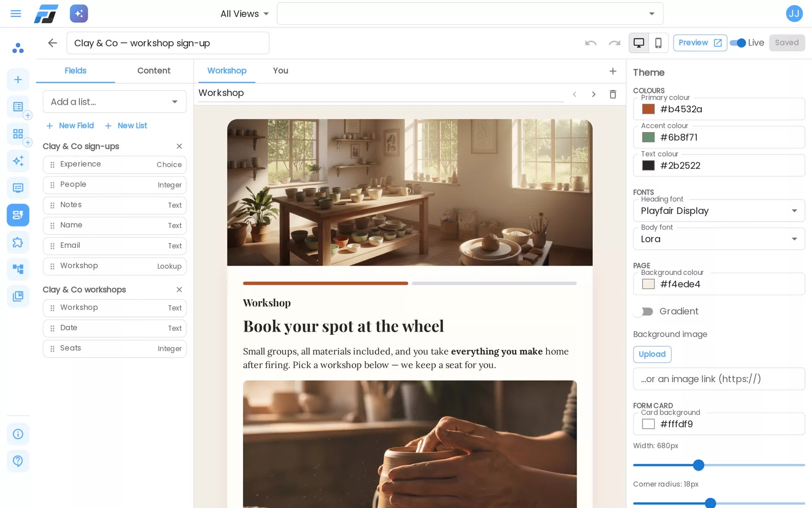The height and width of the screenshot is (508, 812).
Task: Expand the top wide view selector dropdown
Action: (x=470, y=14)
